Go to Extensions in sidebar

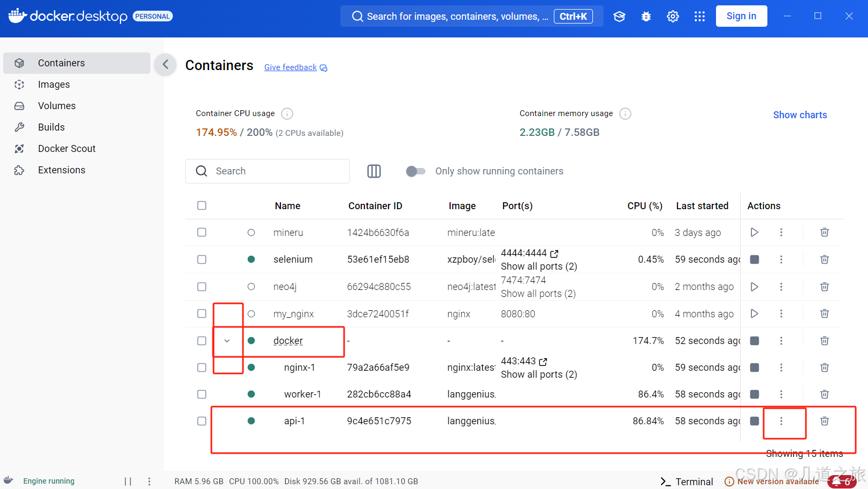pyautogui.click(x=77, y=170)
